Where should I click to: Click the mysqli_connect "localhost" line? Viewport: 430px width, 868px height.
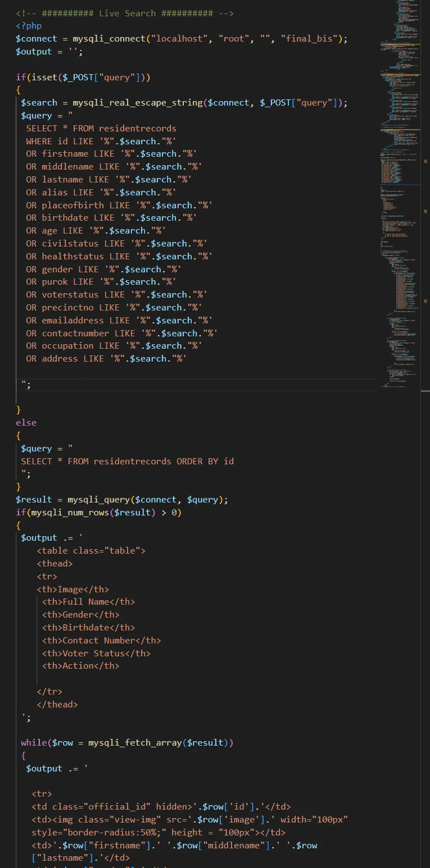coord(182,39)
